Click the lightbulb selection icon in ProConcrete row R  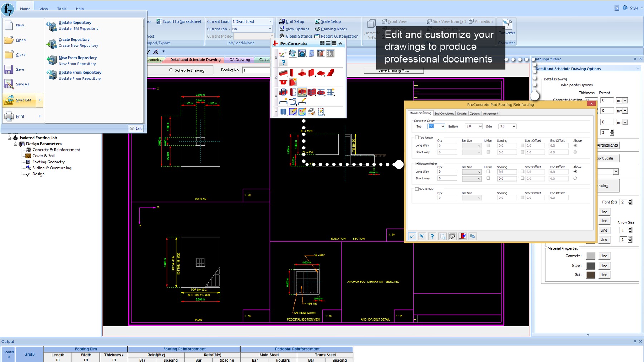coord(321,112)
